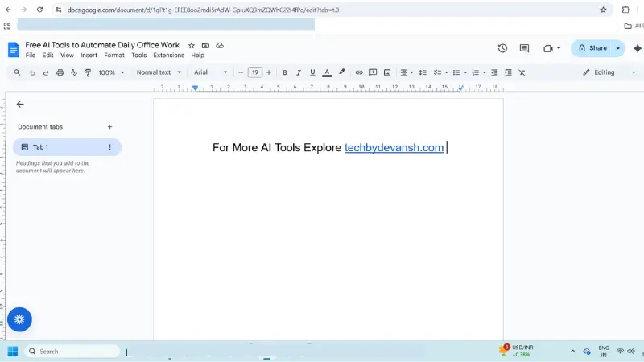Expand the Share options arrow
Image resolution: width=644 pixels, height=362 pixels.
(617, 48)
